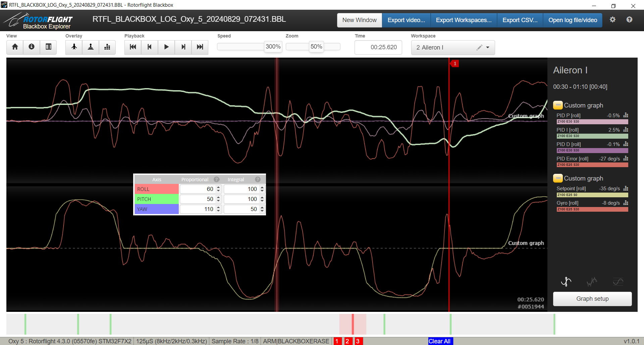
Task: Click the home view icon
Action: (15, 47)
